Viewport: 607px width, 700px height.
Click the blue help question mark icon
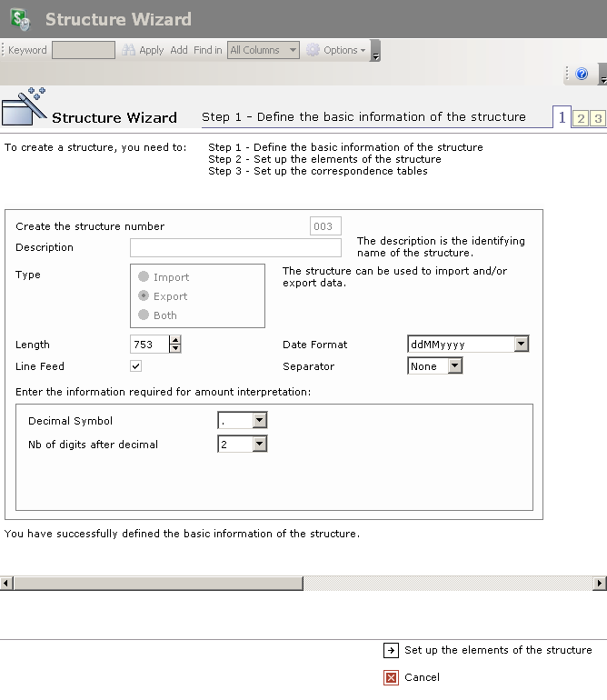click(x=582, y=75)
